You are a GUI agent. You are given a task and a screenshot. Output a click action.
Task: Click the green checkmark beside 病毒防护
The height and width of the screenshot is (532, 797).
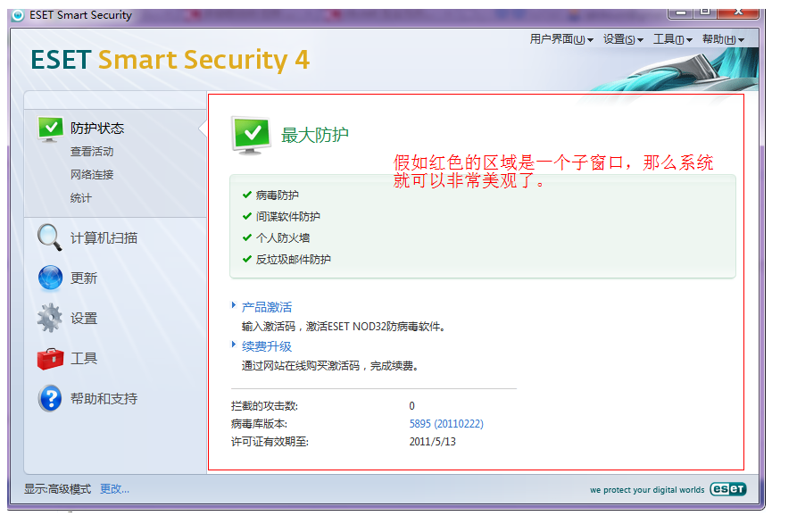click(x=247, y=195)
